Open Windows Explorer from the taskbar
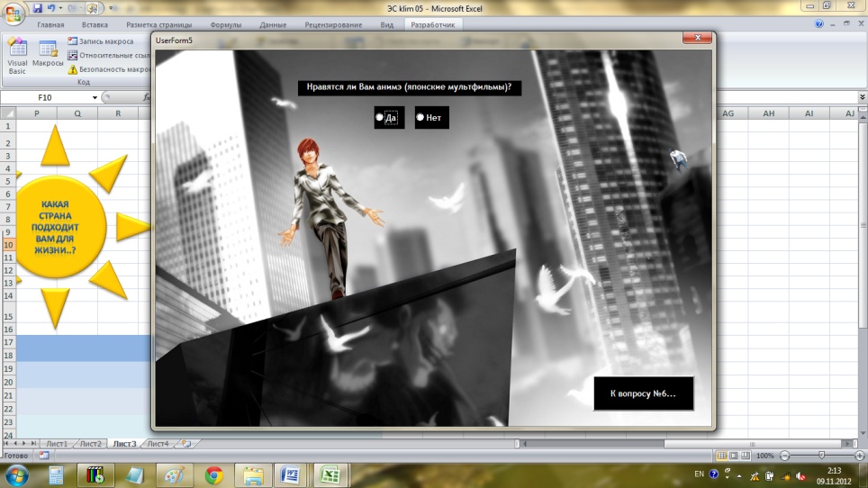868x488 pixels. pyautogui.click(x=253, y=475)
